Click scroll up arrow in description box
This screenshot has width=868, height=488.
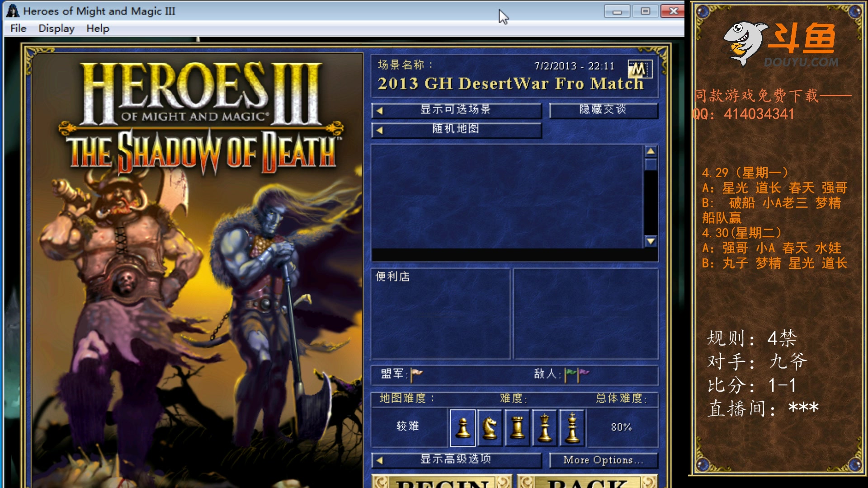(651, 151)
